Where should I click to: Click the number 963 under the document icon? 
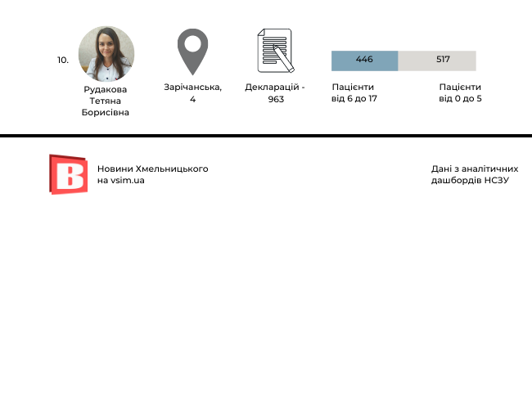coord(276,99)
